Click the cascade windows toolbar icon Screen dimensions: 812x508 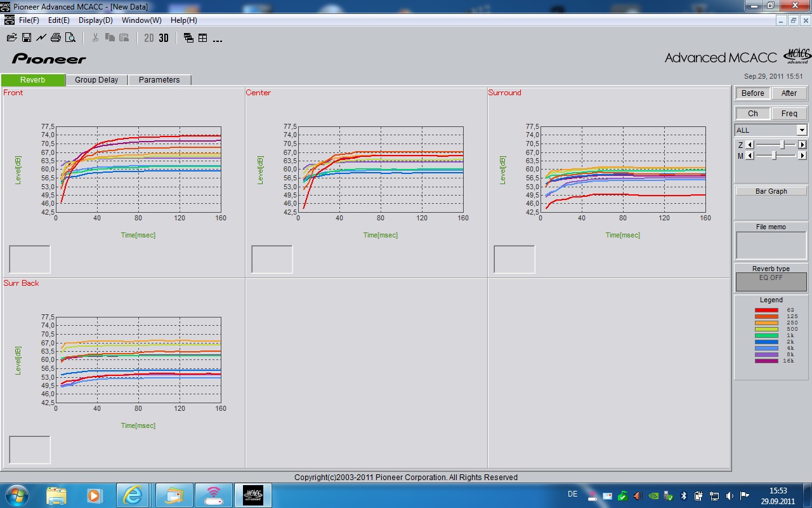[x=188, y=38]
